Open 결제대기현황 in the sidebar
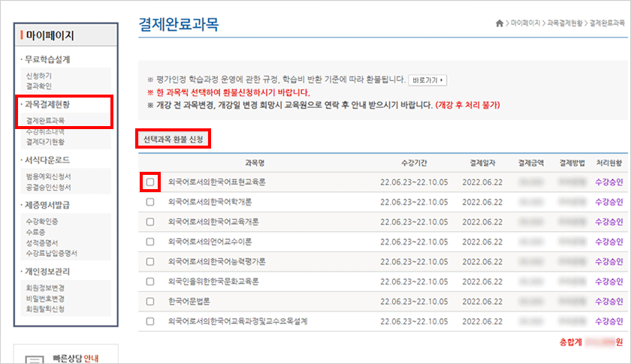Viewport: 631px width, 364px height. tap(45, 141)
